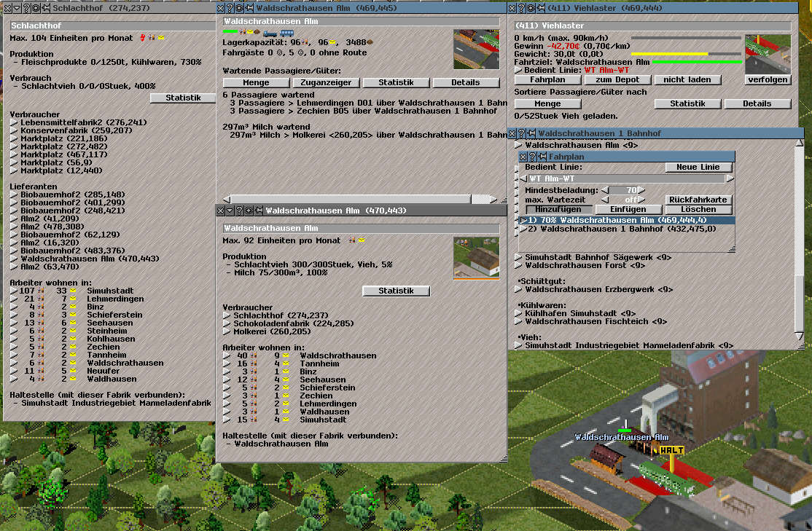Toggle verfolgen to follow the vehicle
Image resolution: width=812 pixels, height=531 pixels.
tap(768, 79)
